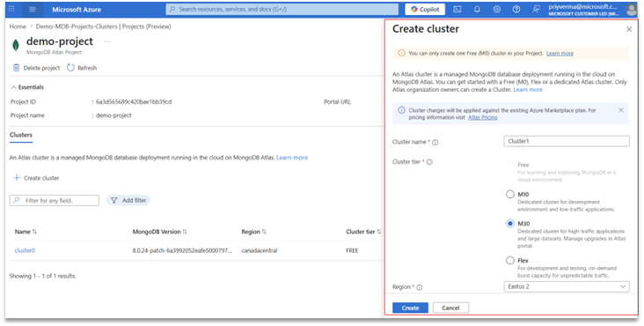Click Region info icon
This screenshot has width=644, height=326.
click(420, 287)
